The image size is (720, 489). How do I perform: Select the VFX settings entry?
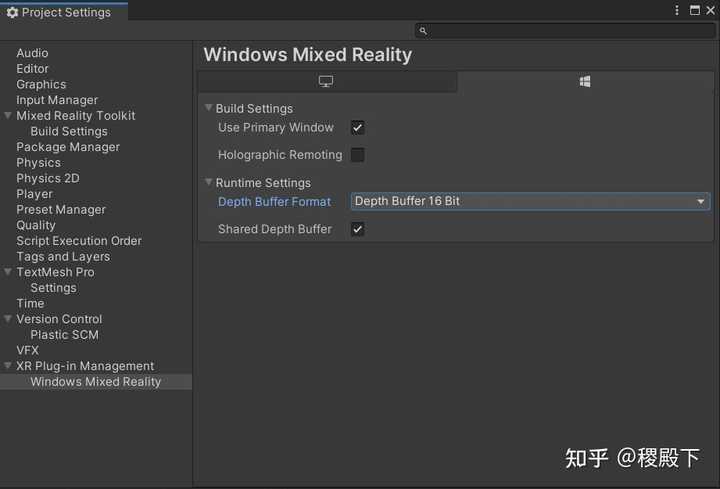tap(28, 350)
